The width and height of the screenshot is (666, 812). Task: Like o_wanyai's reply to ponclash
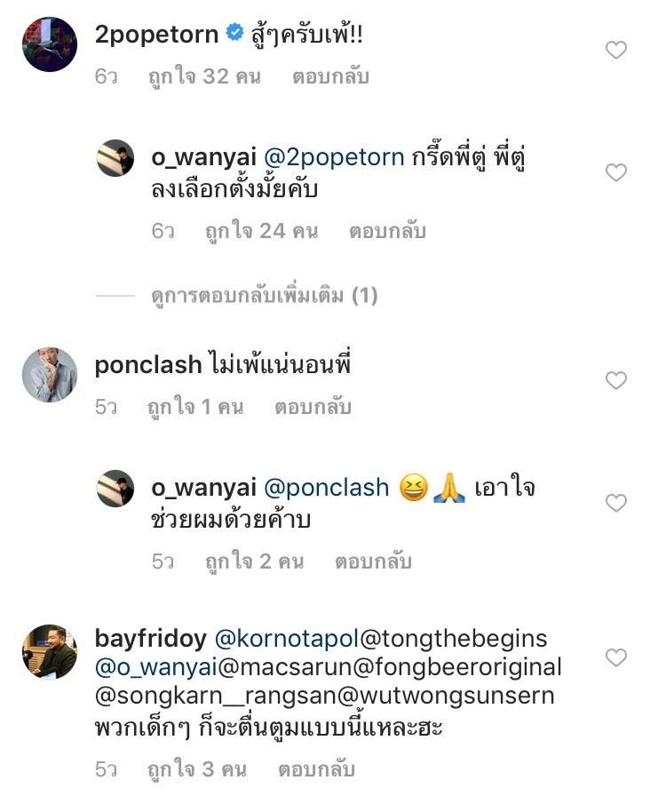615,504
